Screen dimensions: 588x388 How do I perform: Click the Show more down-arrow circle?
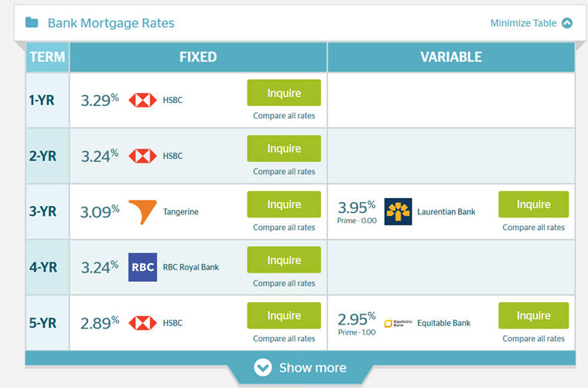(x=262, y=367)
